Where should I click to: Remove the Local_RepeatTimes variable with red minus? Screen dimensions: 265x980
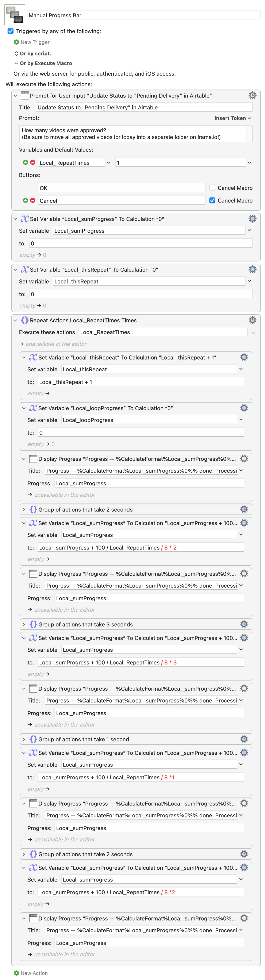pos(33,162)
